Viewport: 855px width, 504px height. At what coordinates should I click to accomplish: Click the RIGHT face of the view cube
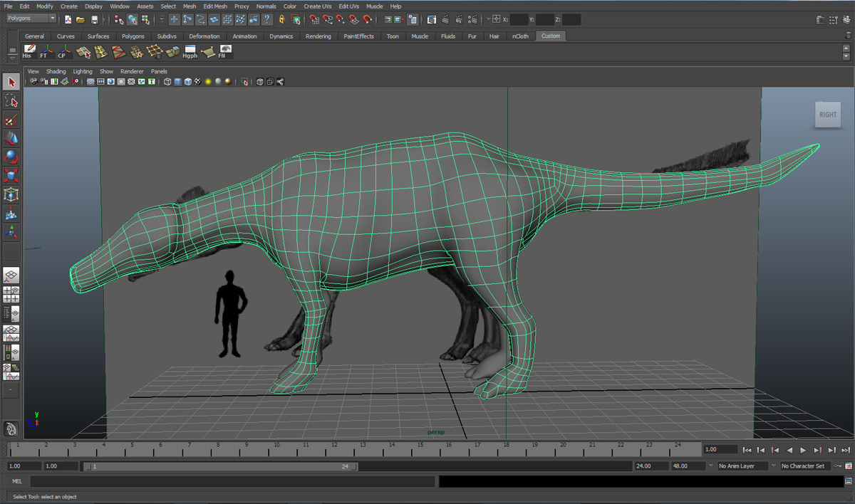click(x=828, y=115)
